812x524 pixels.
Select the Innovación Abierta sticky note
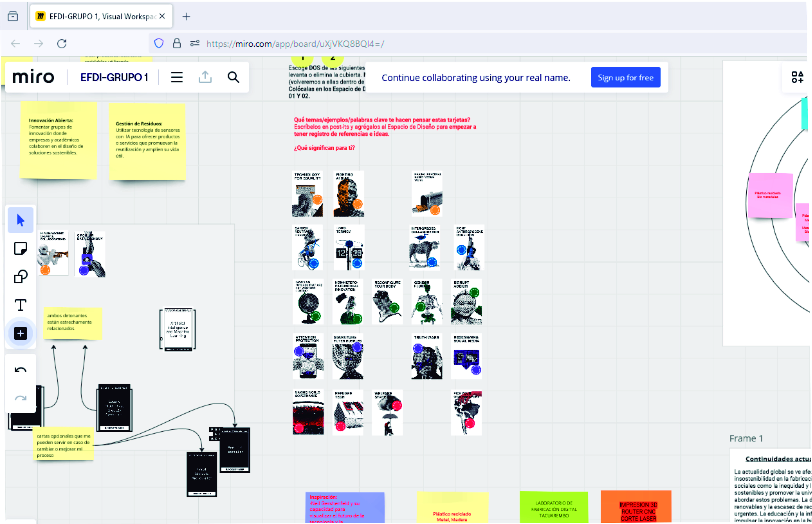pos(58,140)
